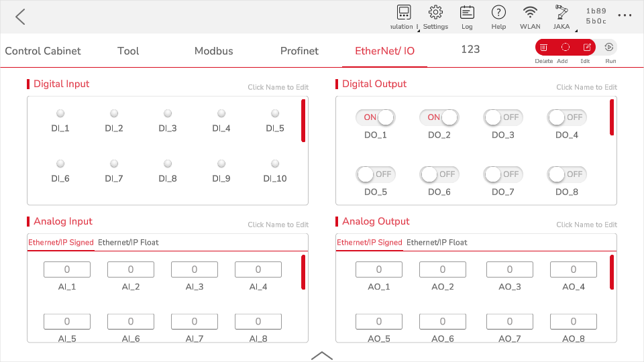The height and width of the screenshot is (362, 644).
Task: Open the JAKA robot dropdown
Action: click(561, 15)
